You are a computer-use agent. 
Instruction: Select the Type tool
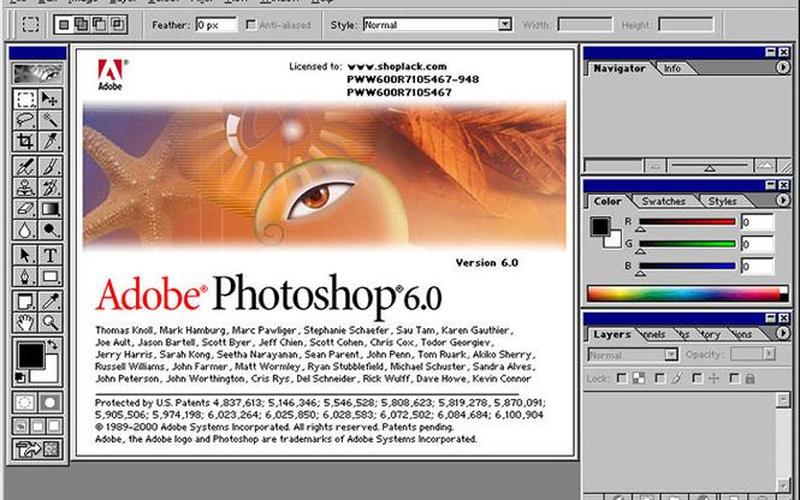pos(50,255)
